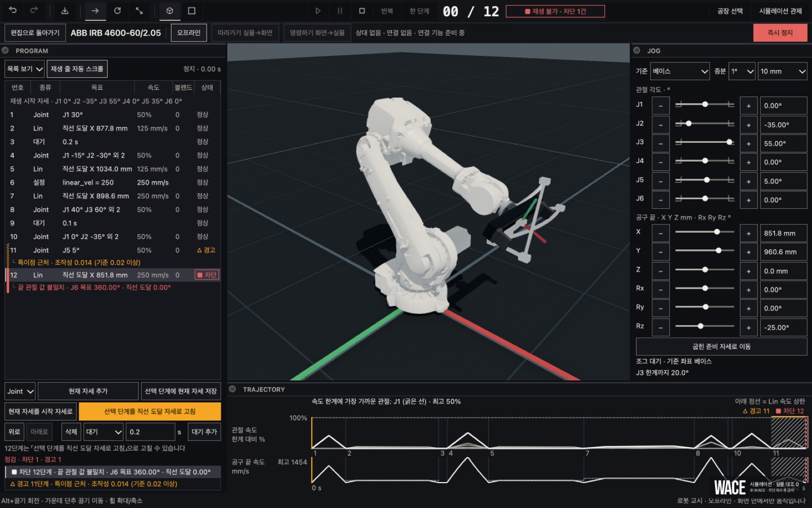
Task: Start playback with the play icon
Action: (318, 11)
